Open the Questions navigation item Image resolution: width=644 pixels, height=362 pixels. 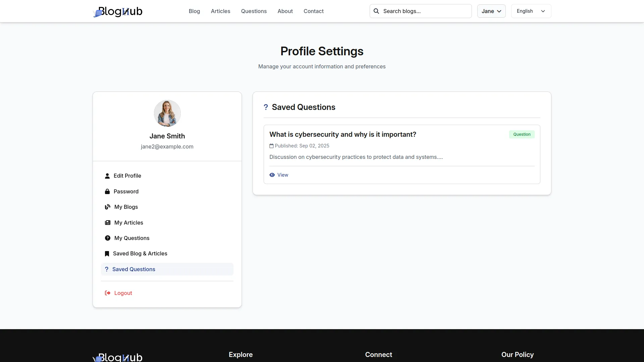[254, 11]
